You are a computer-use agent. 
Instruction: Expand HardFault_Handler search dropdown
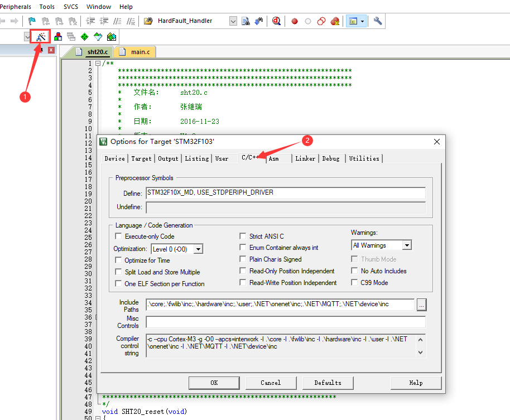[233, 21]
